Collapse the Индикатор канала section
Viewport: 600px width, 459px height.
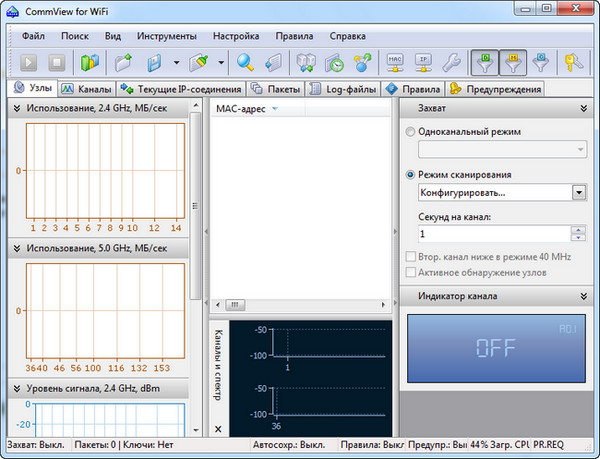click(x=582, y=296)
